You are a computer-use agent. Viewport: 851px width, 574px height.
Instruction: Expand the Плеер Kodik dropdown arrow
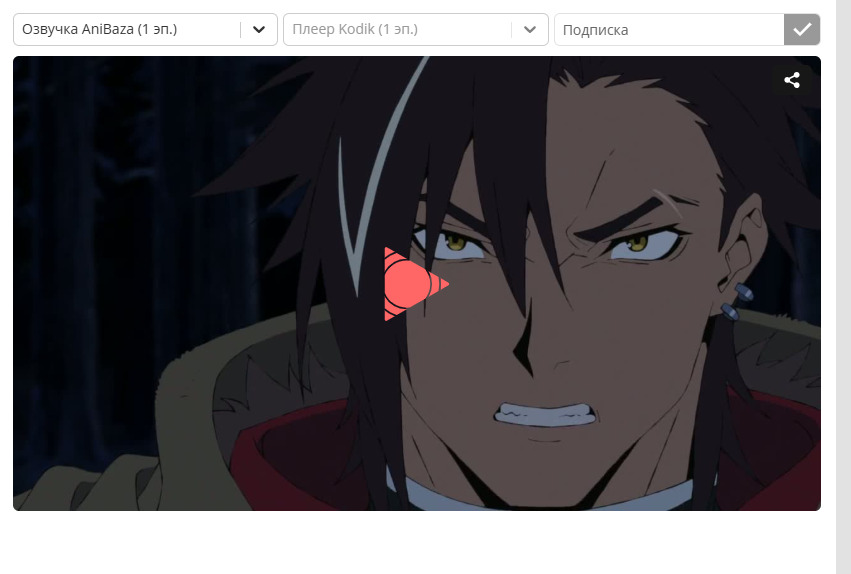click(x=530, y=30)
